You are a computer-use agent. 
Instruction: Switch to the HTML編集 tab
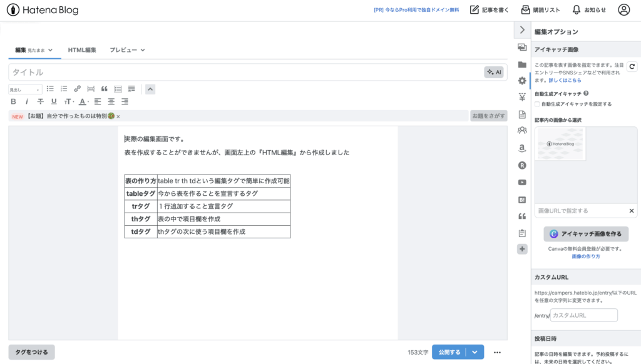(x=82, y=50)
